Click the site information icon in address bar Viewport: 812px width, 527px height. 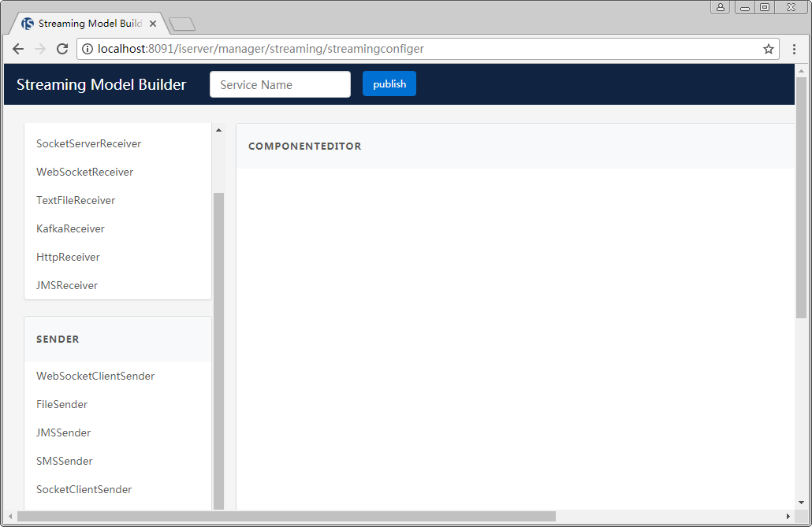pyautogui.click(x=88, y=49)
